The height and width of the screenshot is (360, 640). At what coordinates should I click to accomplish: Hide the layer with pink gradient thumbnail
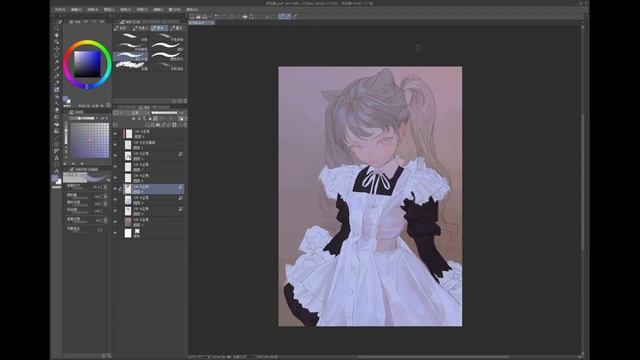coord(116,222)
